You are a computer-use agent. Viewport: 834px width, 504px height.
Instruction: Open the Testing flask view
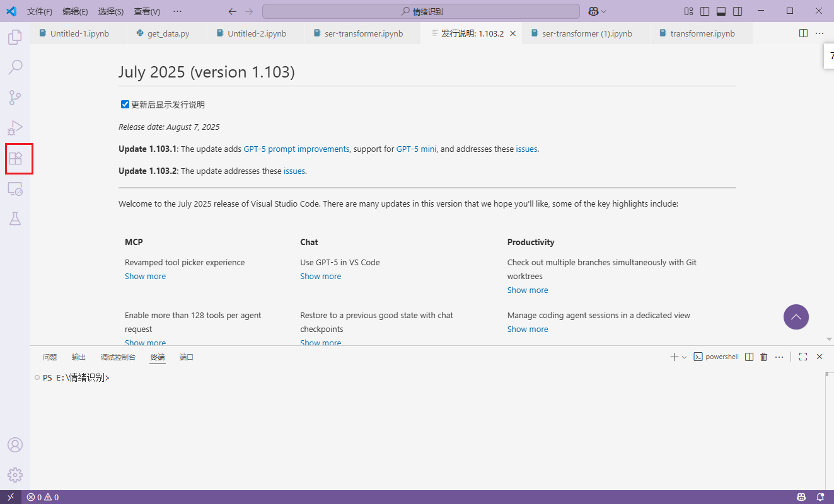pyautogui.click(x=15, y=219)
